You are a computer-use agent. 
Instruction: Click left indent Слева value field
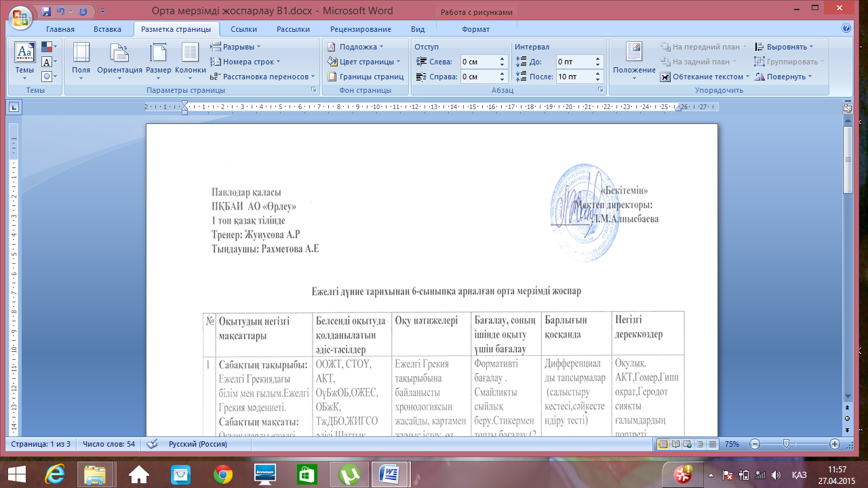click(478, 61)
